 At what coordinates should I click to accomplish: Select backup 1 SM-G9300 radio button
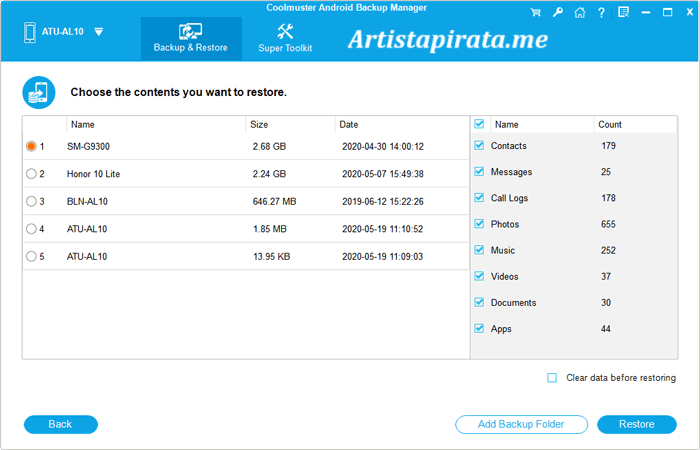click(x=31, y=146)
